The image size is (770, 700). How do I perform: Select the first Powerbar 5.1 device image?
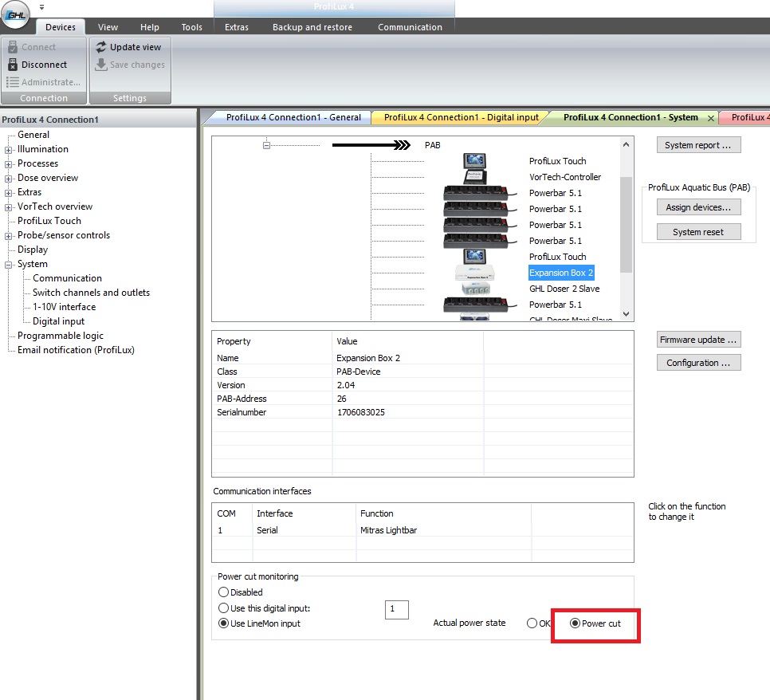tap(479, 193)
